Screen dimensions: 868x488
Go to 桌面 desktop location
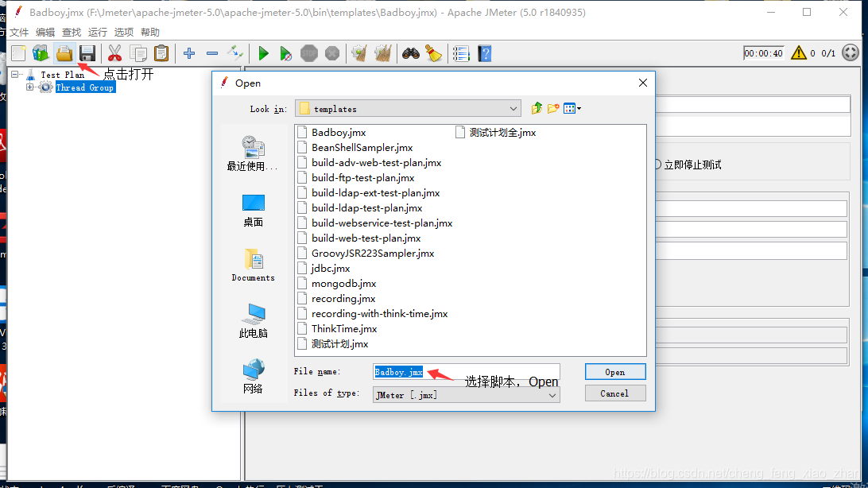(253, 211)
